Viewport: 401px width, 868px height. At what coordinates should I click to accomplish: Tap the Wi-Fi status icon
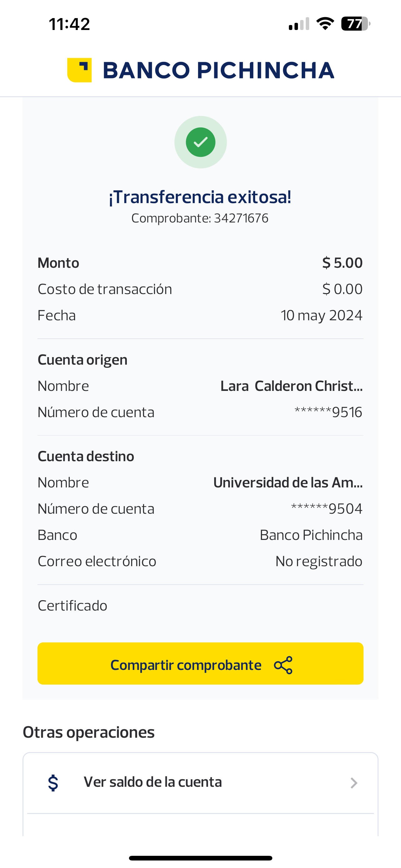pos(325,23)
